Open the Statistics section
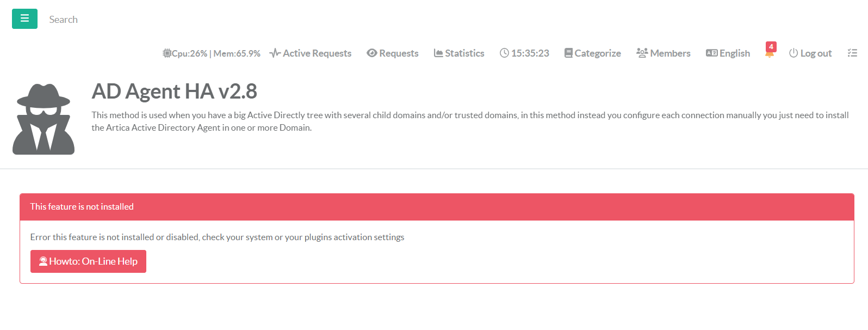The width and height of the screenshot is (868, 330). click(x=459, y=53)
